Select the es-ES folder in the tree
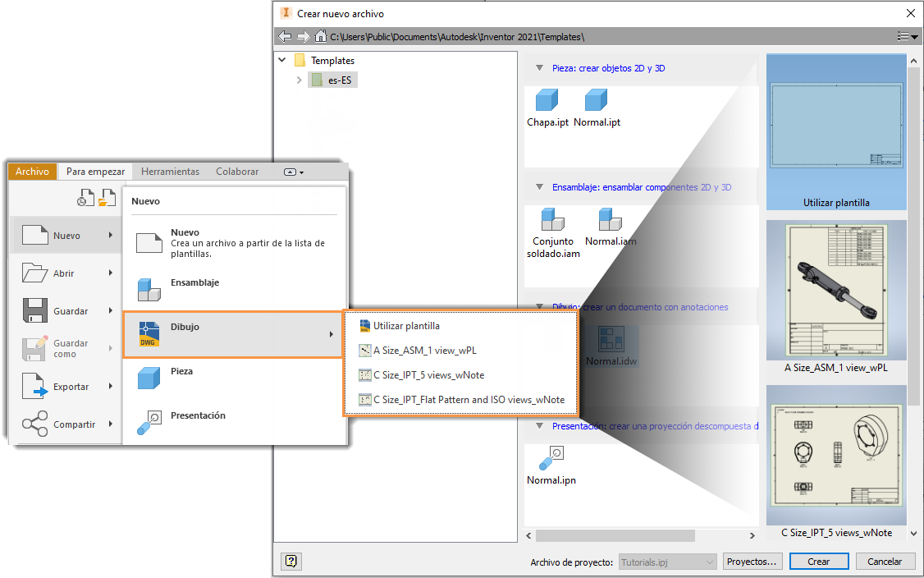 coord(333,80)
